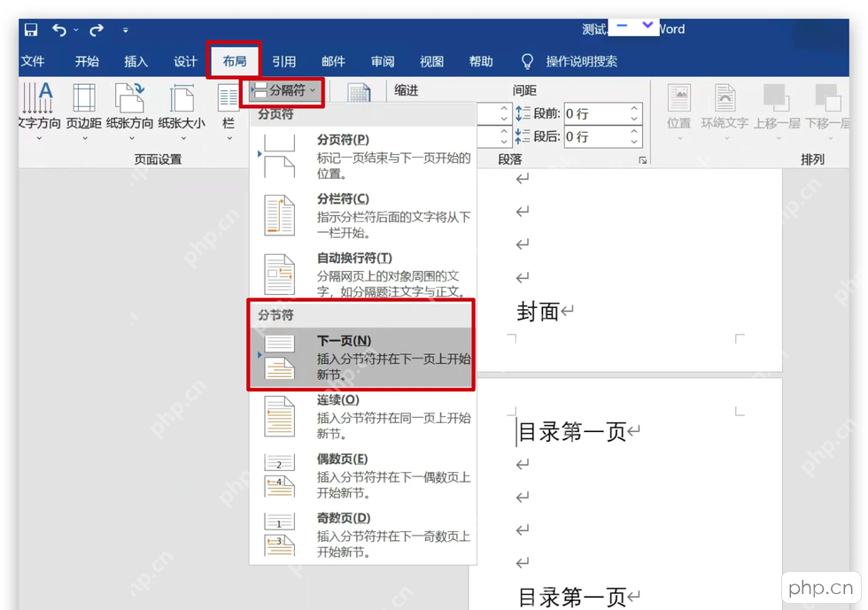Open the 分隔符 breaks dropdown button

[x=284, y=91]
